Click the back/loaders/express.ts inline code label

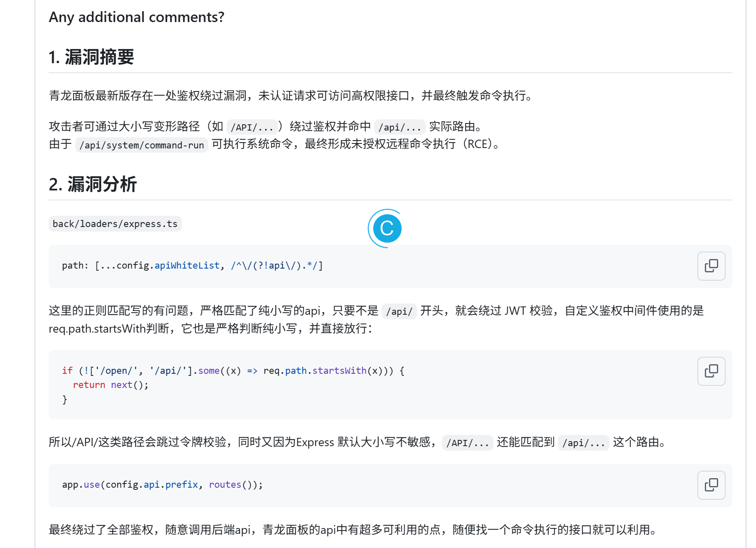click(x=115, y=224)
